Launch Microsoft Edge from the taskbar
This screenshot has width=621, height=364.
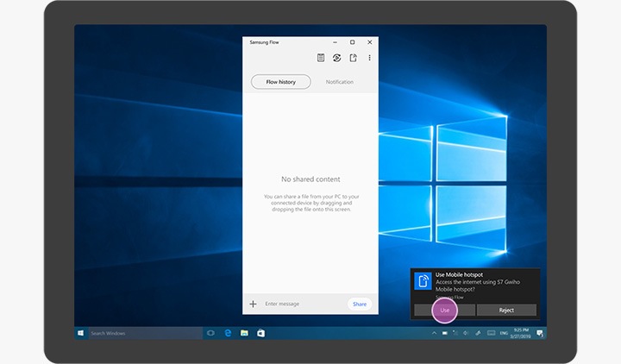tap(228, 333)
